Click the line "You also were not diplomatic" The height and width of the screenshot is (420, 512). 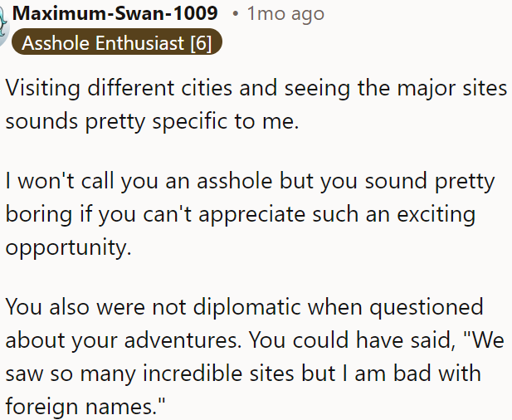pos(244,307)
